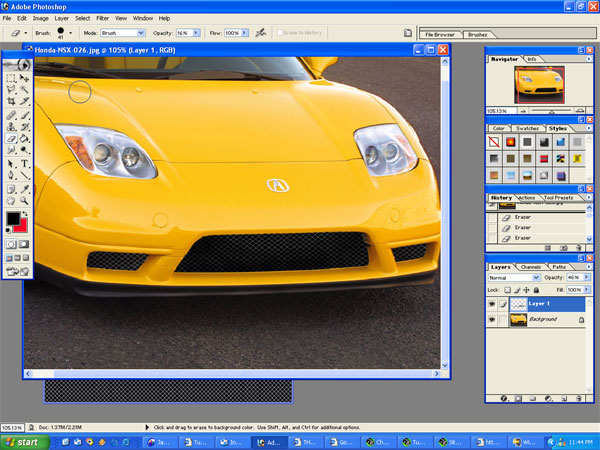
Task: Select the Crop tool
Action: click(11, 101)
